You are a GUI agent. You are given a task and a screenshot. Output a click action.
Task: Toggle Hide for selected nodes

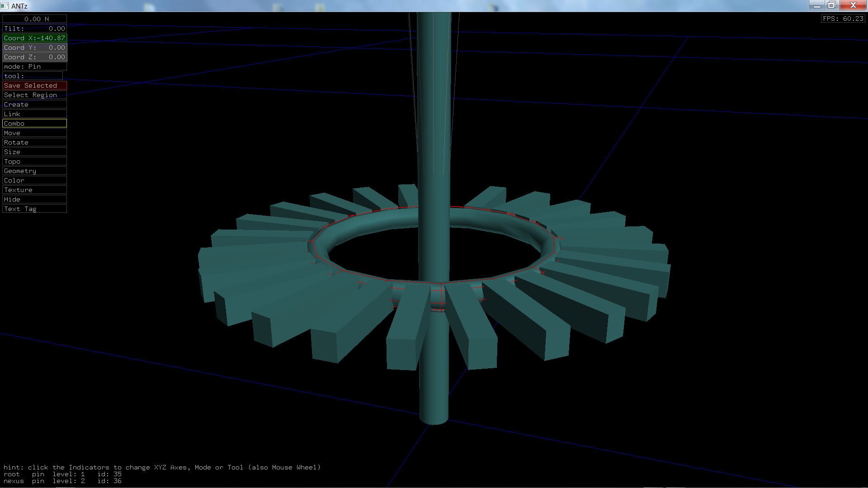[34, 199]
